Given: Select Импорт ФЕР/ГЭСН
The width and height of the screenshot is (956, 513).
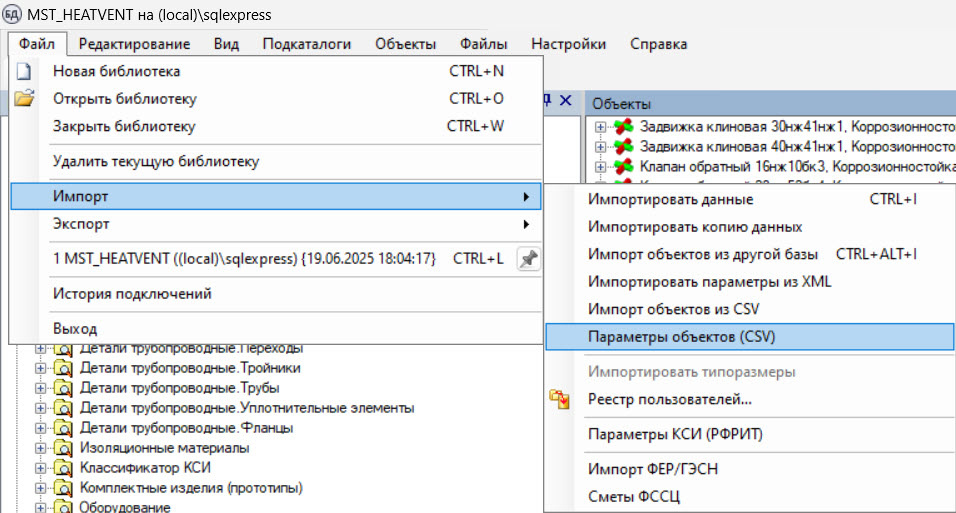Looking at the screenshot, I should [750, 469].
